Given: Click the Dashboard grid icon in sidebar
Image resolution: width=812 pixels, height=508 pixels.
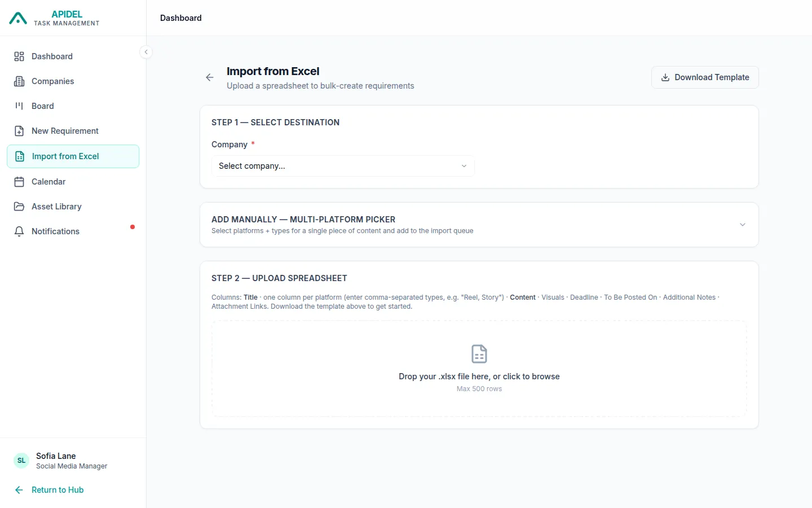Looking at the screenshot, I should click(19, 56).
